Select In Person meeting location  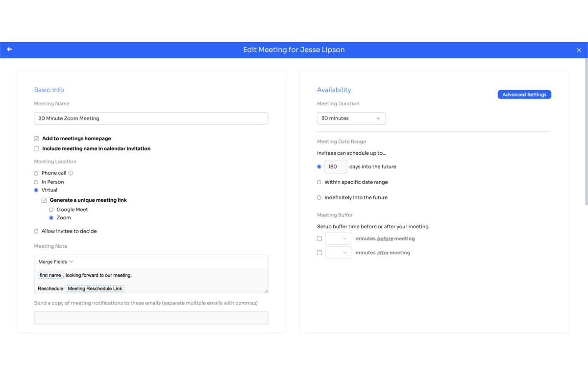coord(36,182)
